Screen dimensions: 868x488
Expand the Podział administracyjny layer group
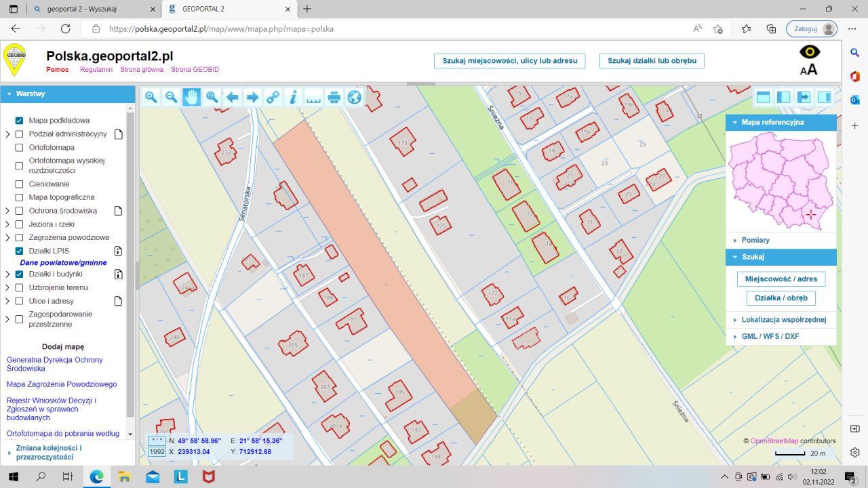tap(7, 134)
